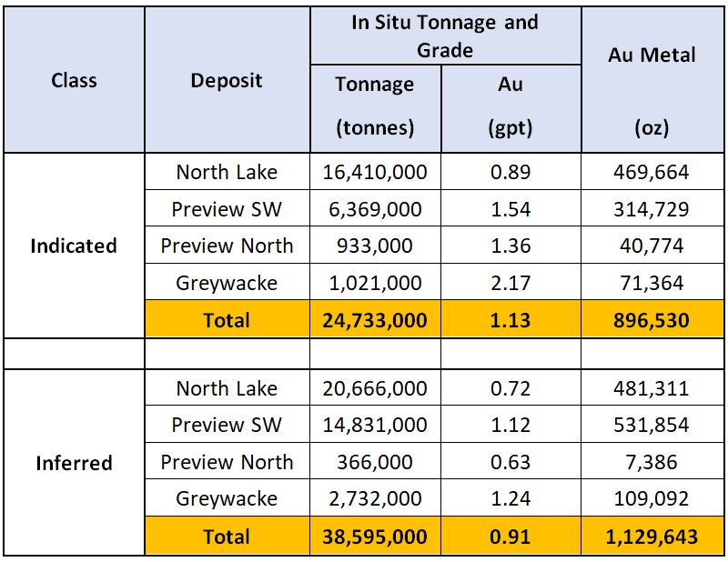Click the highlighted 896,530 total ounces
The width and height of the screenshot is (728, 562).
coord(652,319)
